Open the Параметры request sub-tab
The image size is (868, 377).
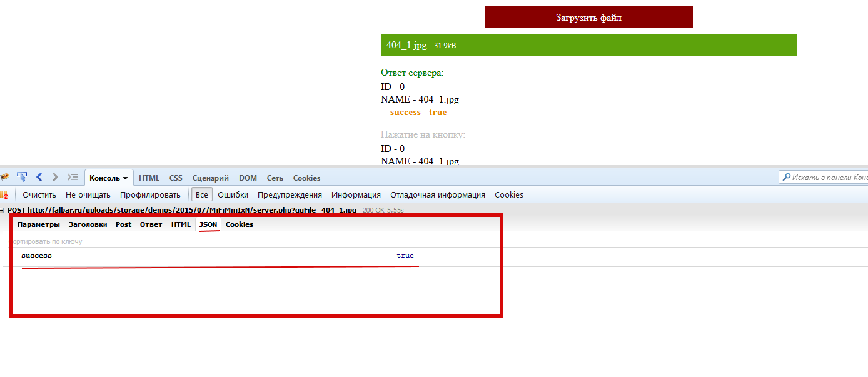click(39, 224)
